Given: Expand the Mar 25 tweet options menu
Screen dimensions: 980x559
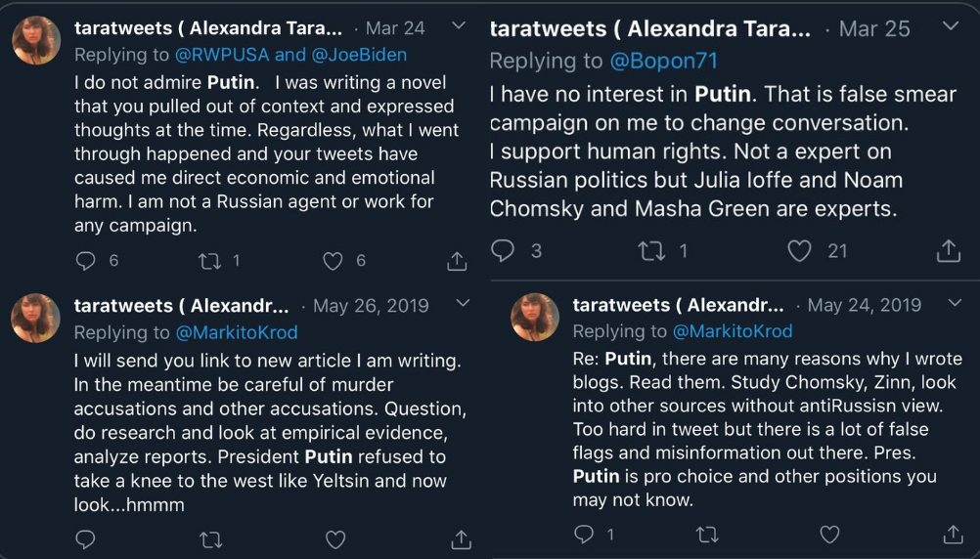Looking at the screenshot, I should coord(950,26).
